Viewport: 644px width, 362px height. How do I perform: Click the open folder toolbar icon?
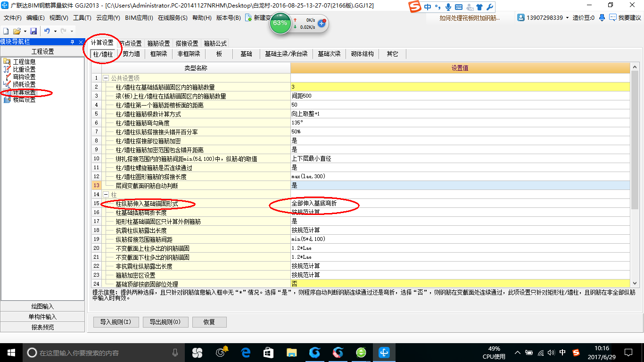coord(17,31)
